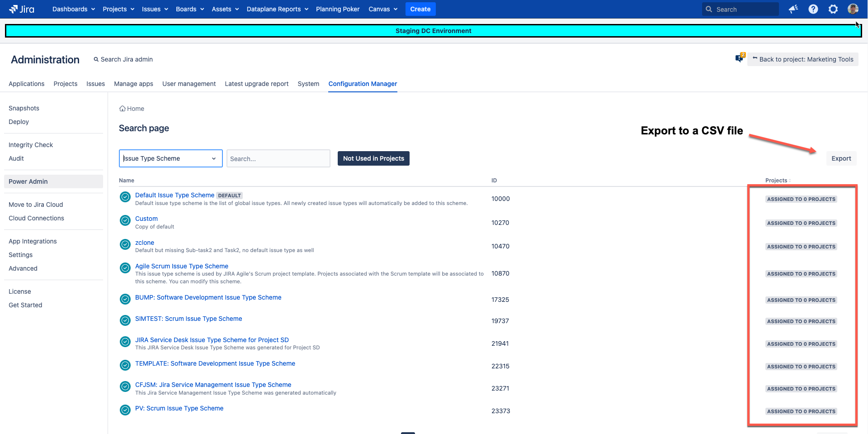Click the Jira logo in the navbar

pyautogui.click(x=21, y=9)
